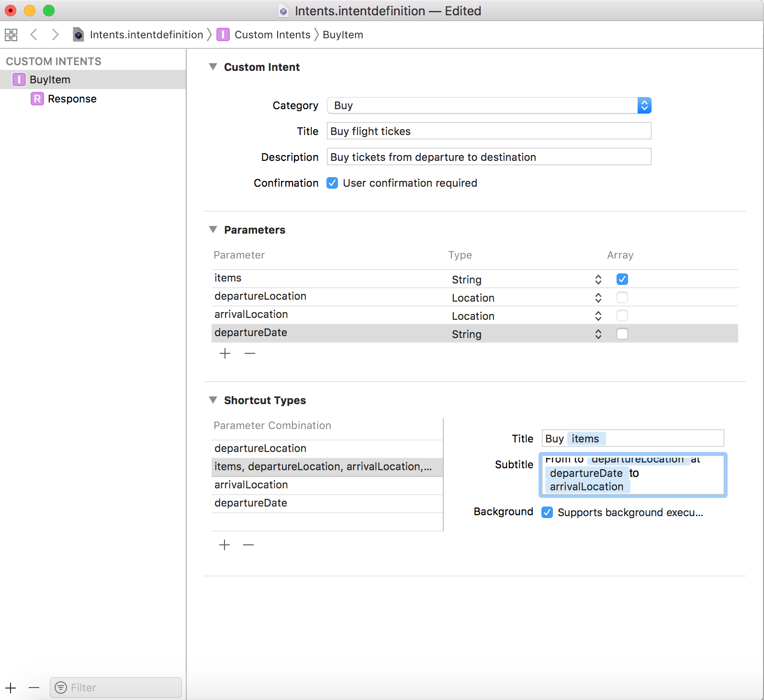Change the departureDate type stepper
Image resolution: width=764 pixels, height=700 pixels.
[x=598, y=334]
